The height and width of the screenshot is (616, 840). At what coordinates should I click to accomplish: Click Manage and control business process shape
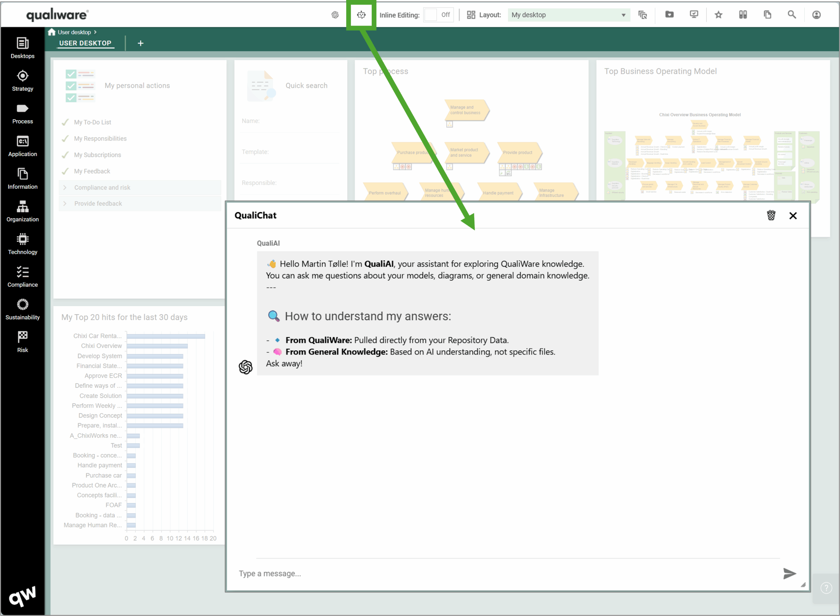(466, 110)
